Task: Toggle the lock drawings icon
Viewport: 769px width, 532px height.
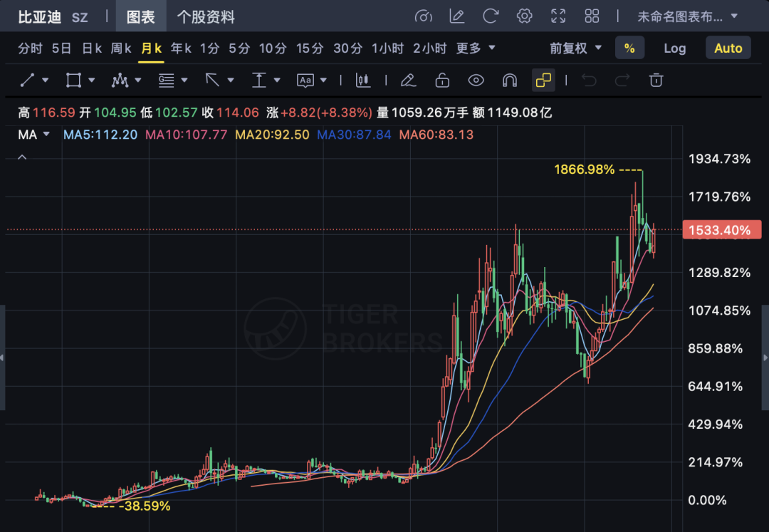Action: coord(442,80)
